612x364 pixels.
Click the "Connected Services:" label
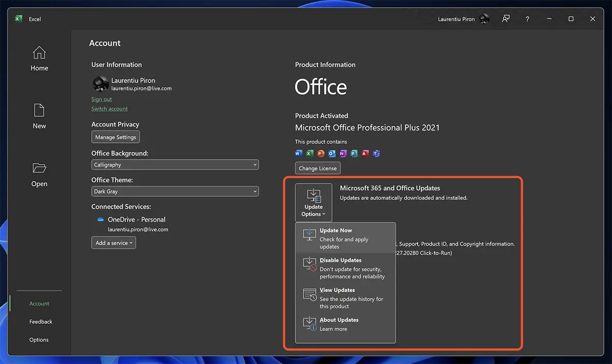click(x=121, y=206)
